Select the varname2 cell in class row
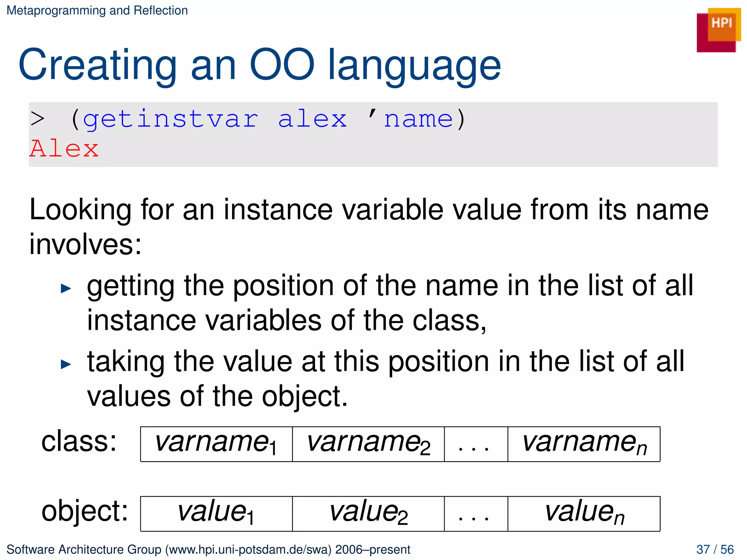The width and height of the screenshot is (747, 560). 368,444
